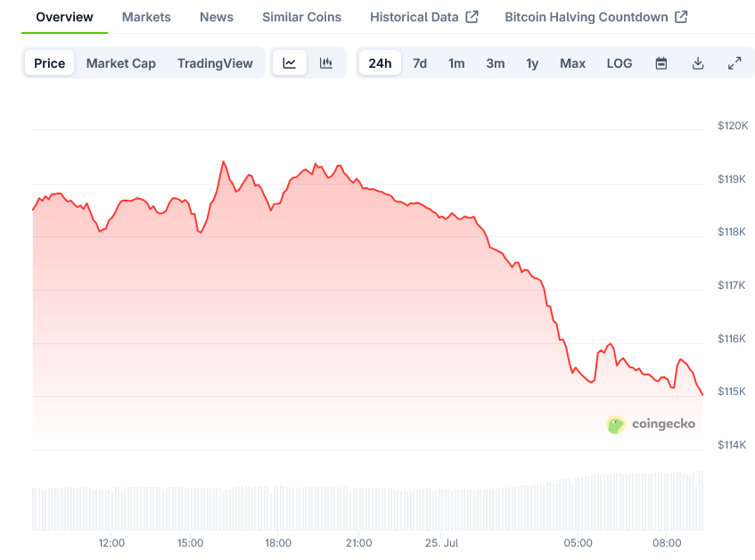Click the 05:00 time label

coord(579,543)
